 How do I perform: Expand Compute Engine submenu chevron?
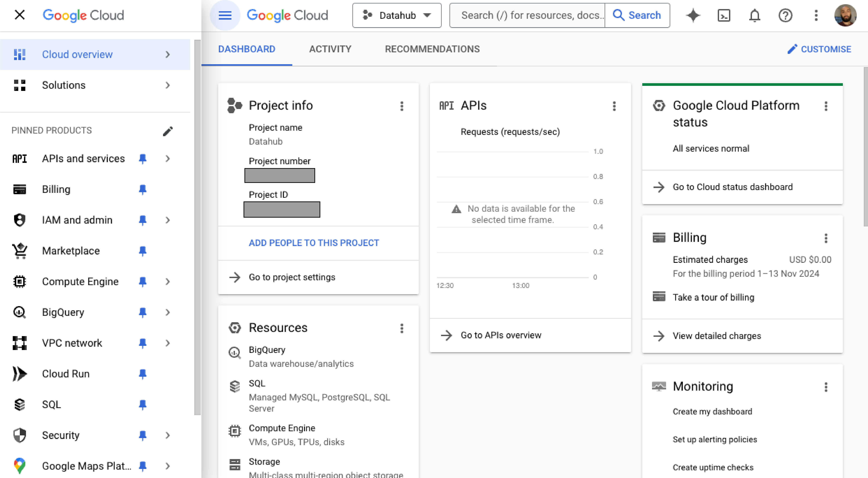168,281
